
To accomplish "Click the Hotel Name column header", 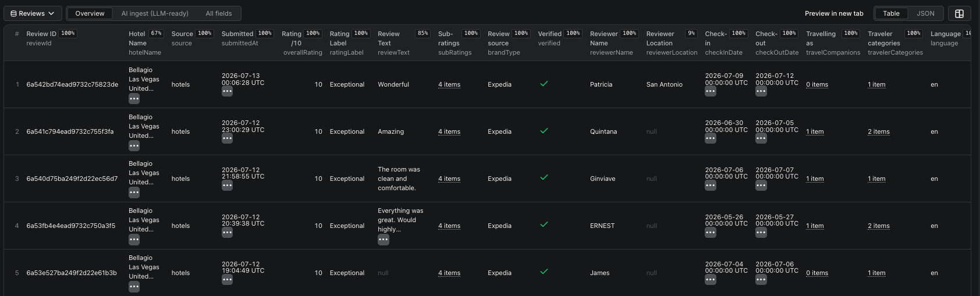I will 146,43.
